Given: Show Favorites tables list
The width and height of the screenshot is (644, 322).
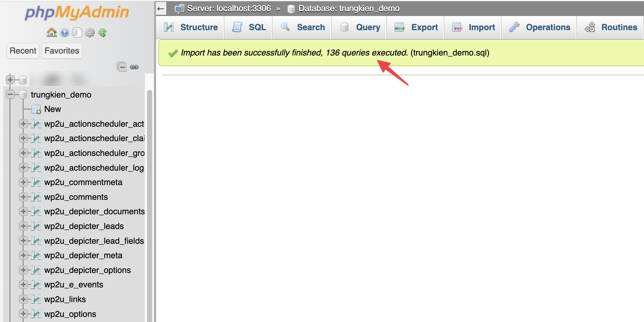Looking at the screenshot, I should 62,51.
